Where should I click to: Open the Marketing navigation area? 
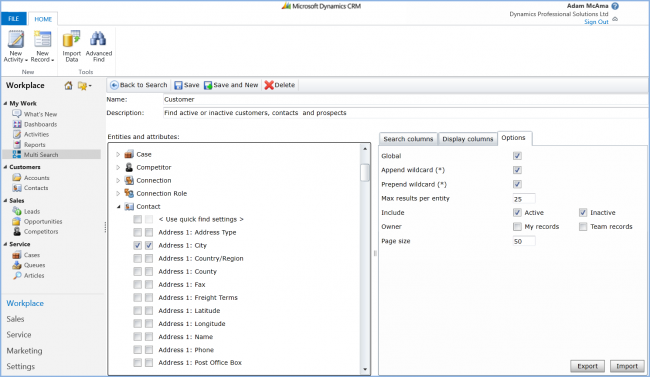click(x=24, y=350)
